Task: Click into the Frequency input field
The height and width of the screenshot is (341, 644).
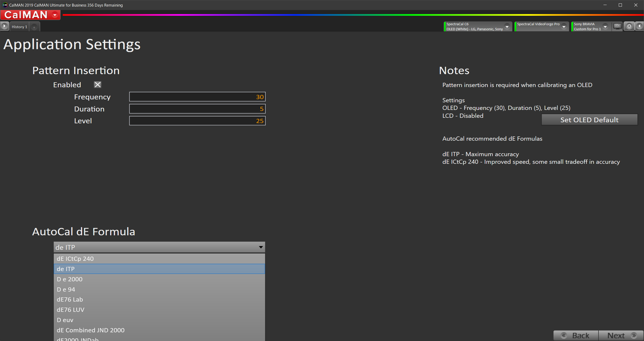Action: (197, 97)
